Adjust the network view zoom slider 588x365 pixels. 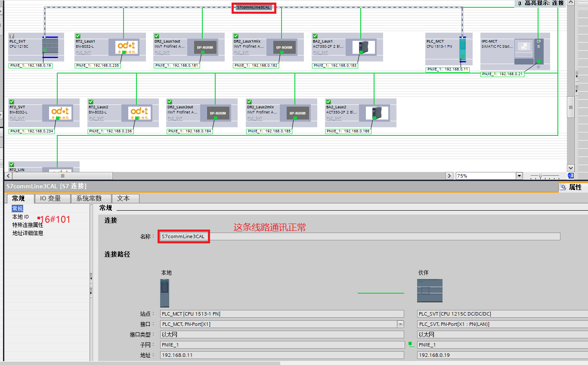coord(540,176)
